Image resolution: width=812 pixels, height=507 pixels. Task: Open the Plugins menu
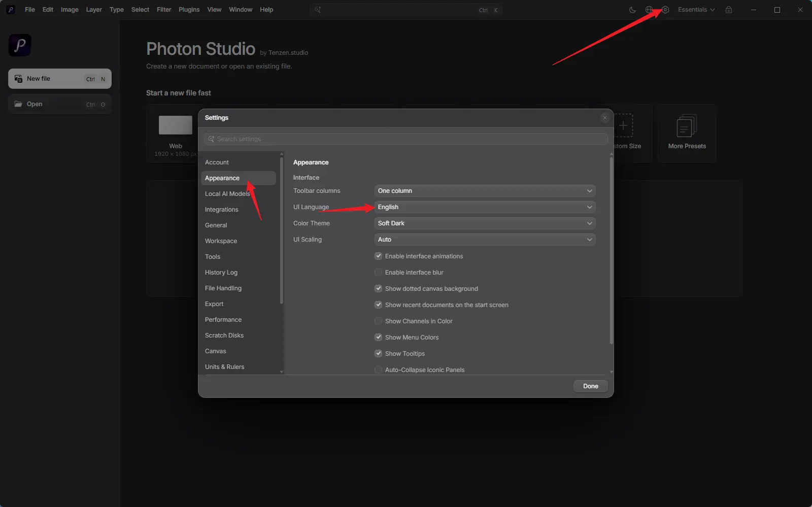[x=189, y=10]
